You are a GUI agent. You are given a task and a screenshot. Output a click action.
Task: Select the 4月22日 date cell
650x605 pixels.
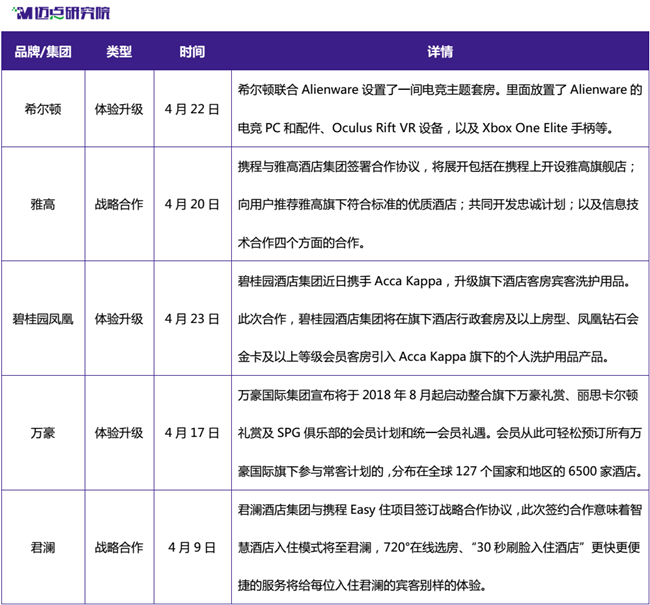point(192,109)
